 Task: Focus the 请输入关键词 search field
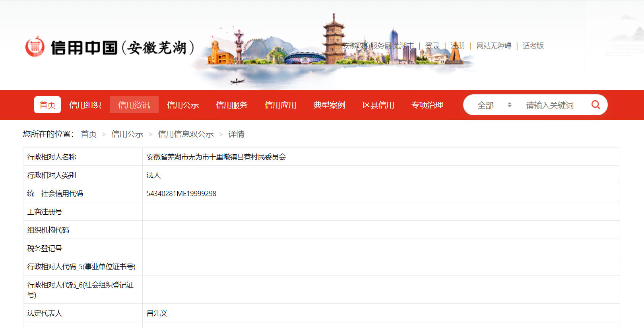[550, 105]
